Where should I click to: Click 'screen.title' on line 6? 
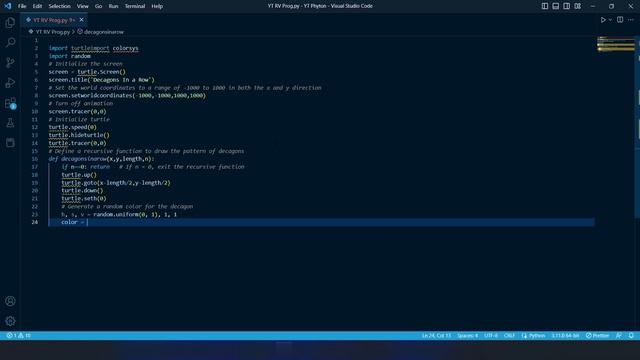click(68, 80)
